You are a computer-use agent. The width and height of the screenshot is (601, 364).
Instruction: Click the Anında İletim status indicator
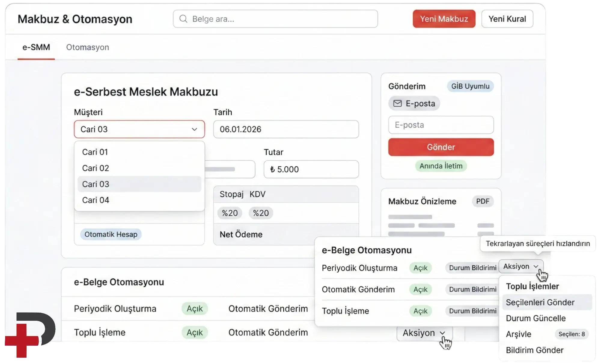441,166
